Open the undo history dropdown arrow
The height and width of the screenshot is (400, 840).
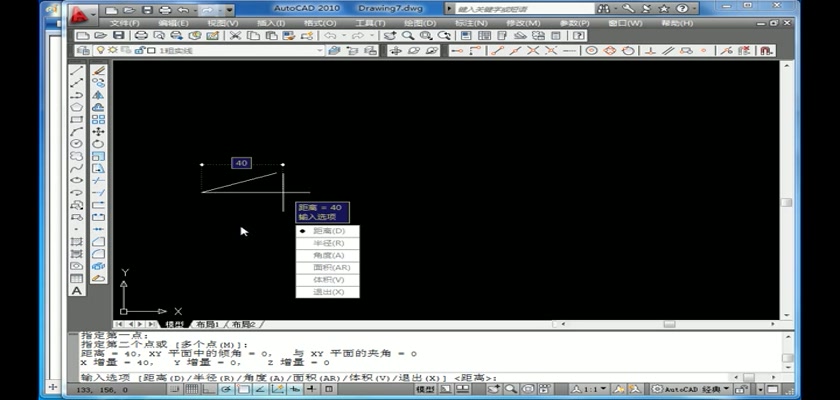pyautogui.click(x=194, y=10)
